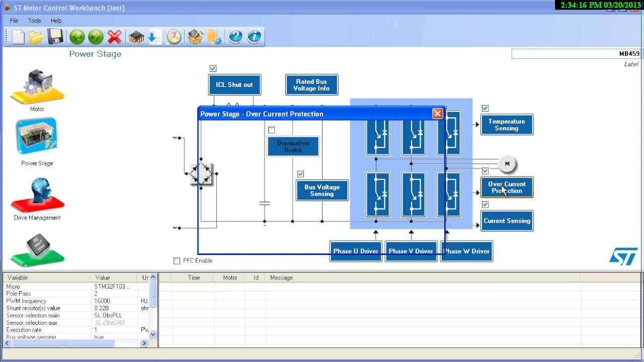Click the folder with gear toolbar icon
The height and width of the screenshot is (362, 644).
pyautogui.click(x=214, y=37)
